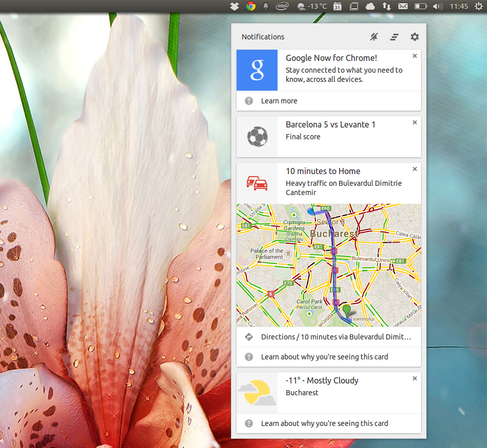
Task: Click the directions compass icon below the map
Action: point(249,337)
